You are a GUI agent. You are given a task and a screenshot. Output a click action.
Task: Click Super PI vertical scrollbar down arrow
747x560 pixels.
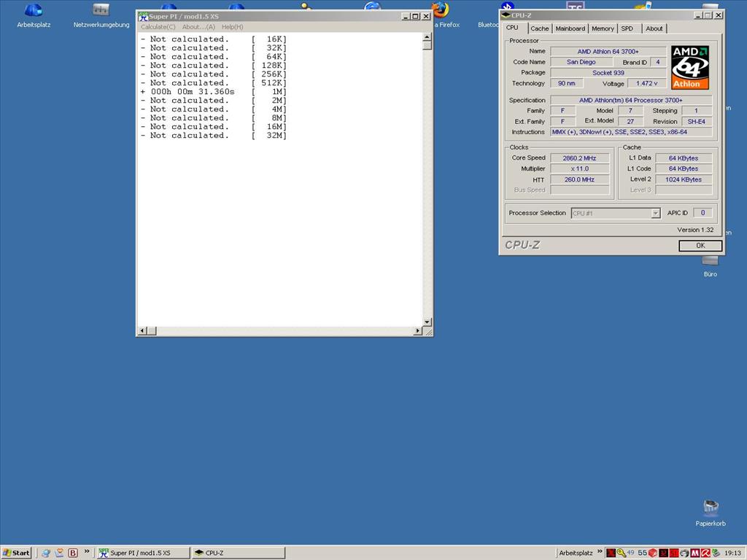click(427, 322)
